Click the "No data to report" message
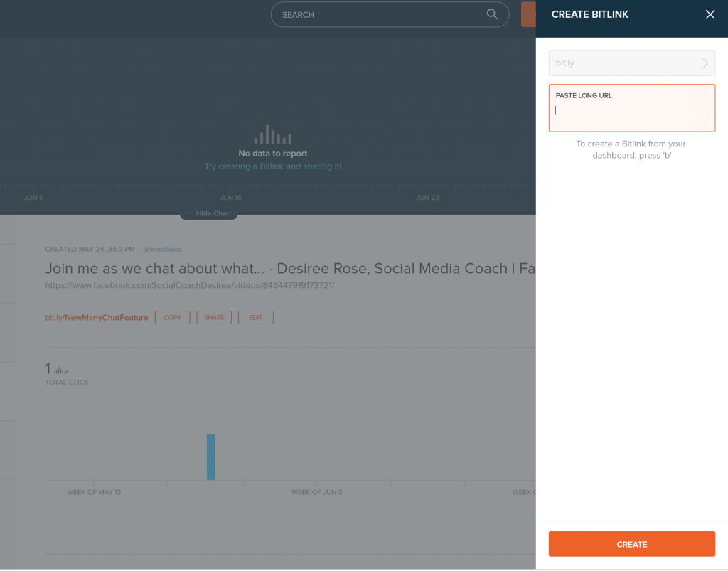728x571 pixels. pyautogui.click(x=273, y=153)
